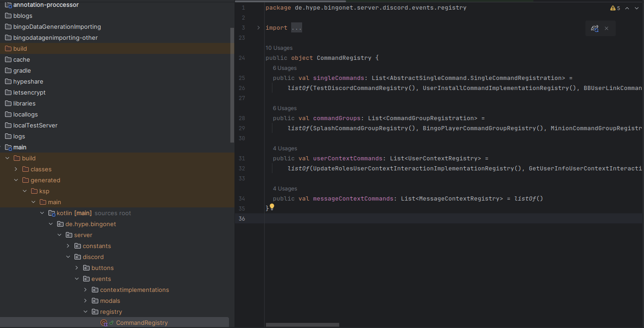
Task: Click the ksp folder icon
Action: [34, 191]
